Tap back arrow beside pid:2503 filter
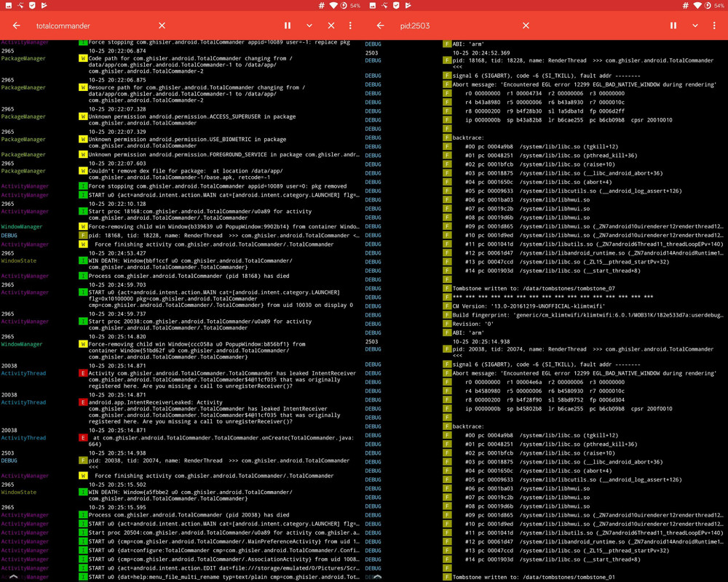The height and width of the screenshot is (582, 728). 380,25
